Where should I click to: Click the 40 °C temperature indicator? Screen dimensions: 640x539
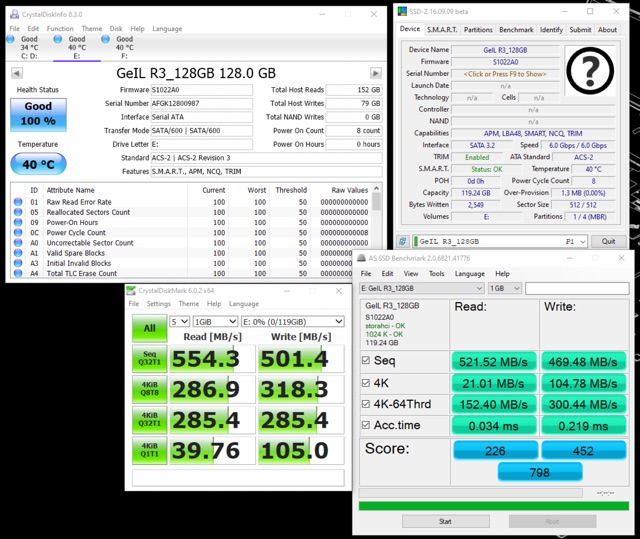[x=38, y=164]
